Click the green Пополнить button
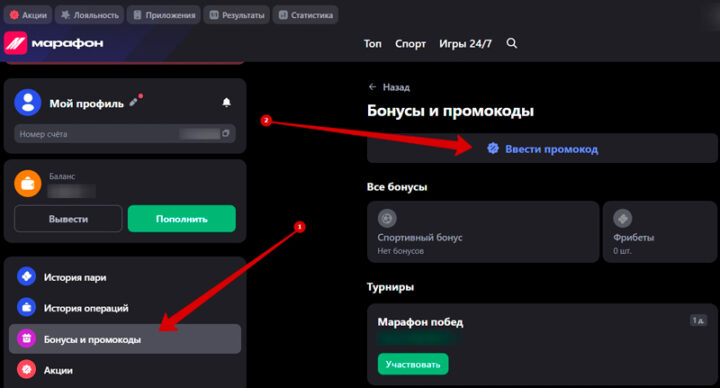 [x=182, y=219]
